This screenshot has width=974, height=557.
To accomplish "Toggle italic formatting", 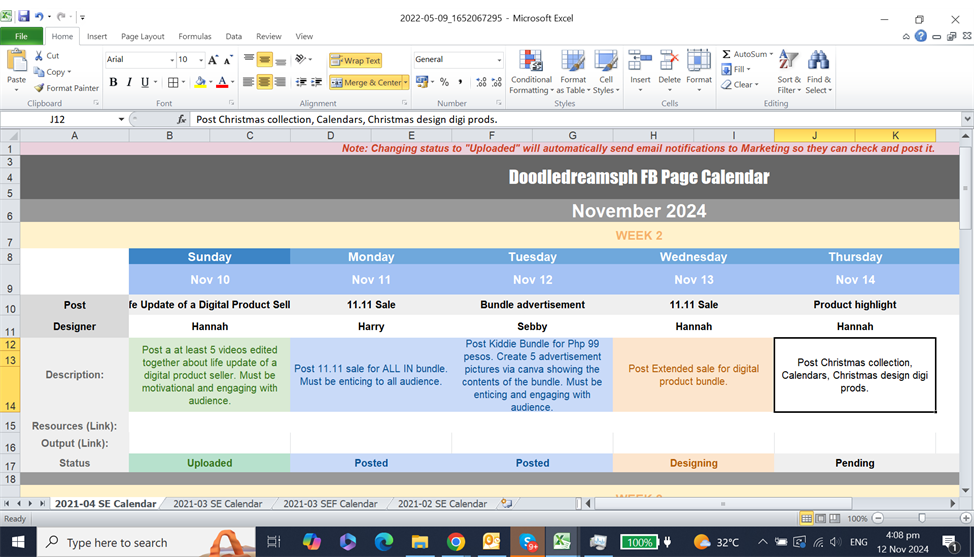I will pos(129,82).
